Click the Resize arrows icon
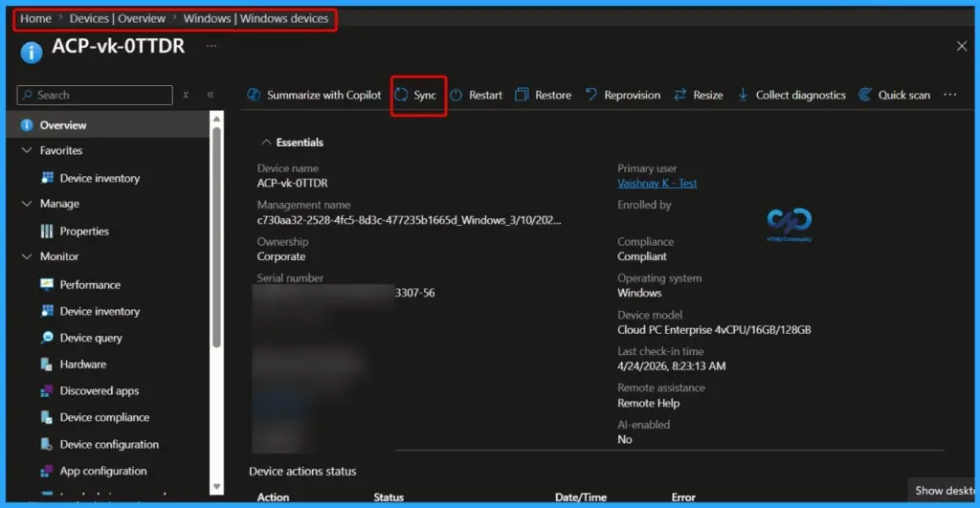Viewport: 980px width, 508px height. pyautogui.click(x=680, y=95)
